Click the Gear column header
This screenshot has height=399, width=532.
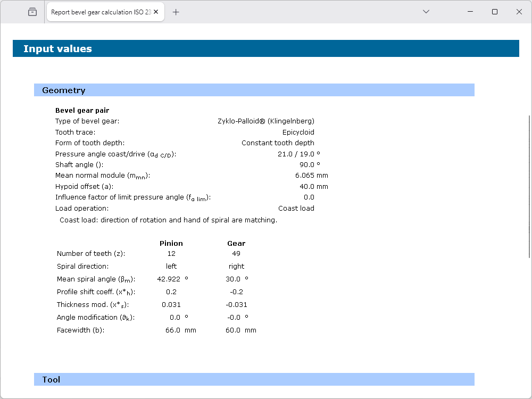(x=236, y=243)
